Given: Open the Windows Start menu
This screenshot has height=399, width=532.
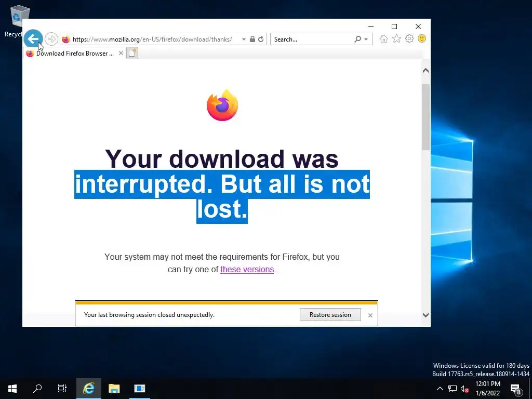Looking at the screenshot, I should pyautogui.click(x=12, y=389).
